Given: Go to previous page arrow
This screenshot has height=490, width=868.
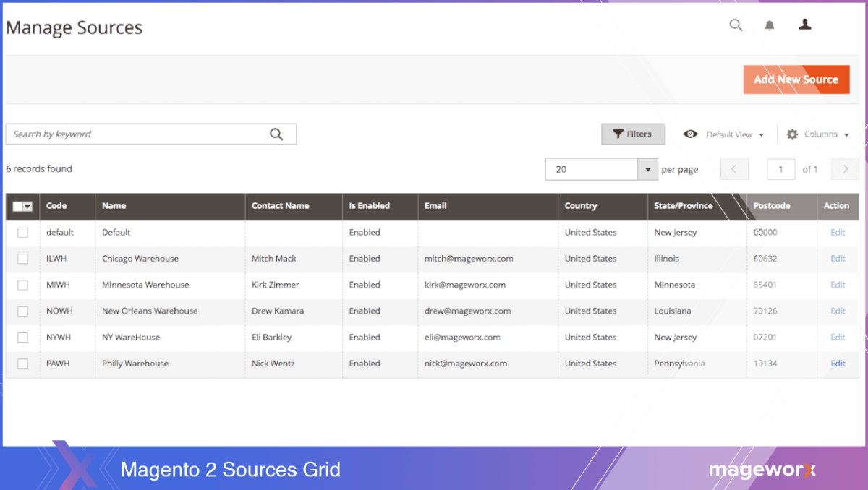Looking at the screenshot, I should pyautogui.click(x=734, y=169).
